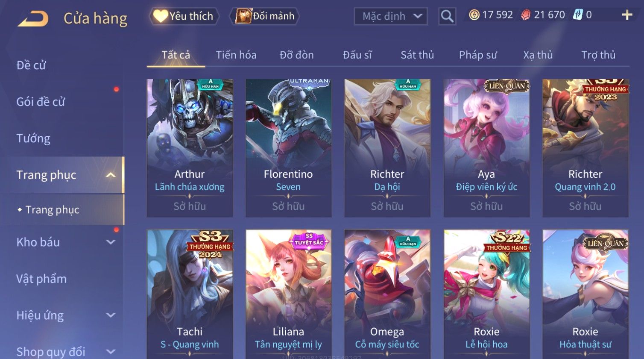Open the Mặc định sort dropdown

tap(391, 16)
